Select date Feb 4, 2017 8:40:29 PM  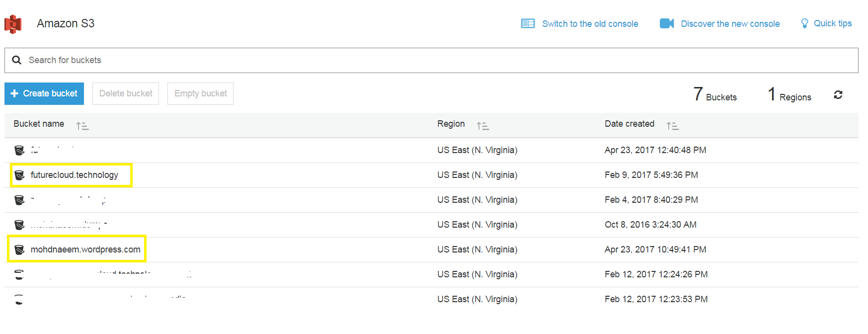[651, 200]
